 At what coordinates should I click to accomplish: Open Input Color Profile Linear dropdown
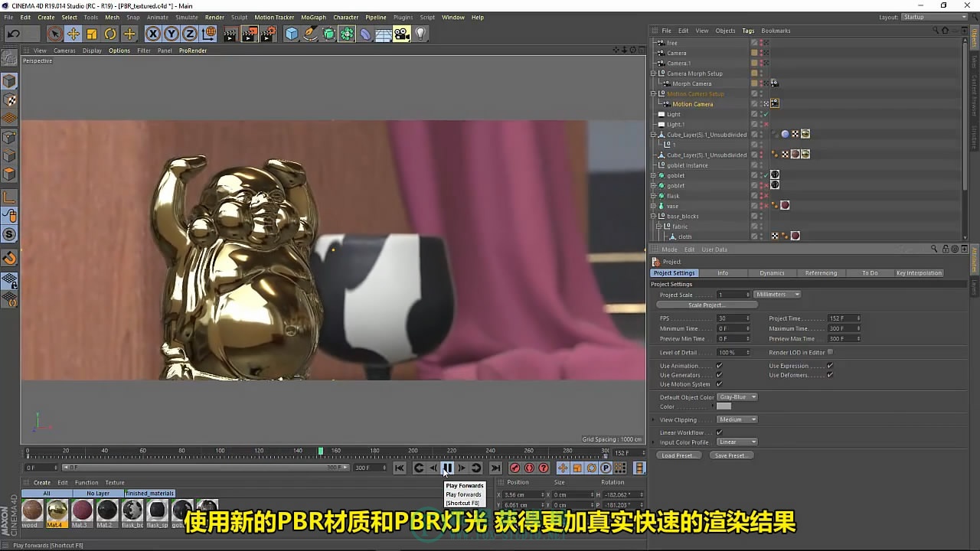pyautogui.click(x=737, y=442)
